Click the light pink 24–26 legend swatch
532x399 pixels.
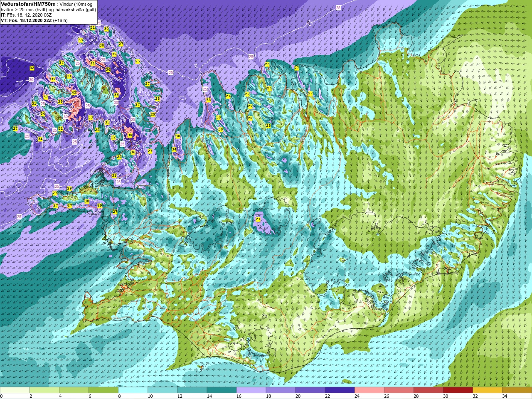pyautogui.click(x=369, y=390)
